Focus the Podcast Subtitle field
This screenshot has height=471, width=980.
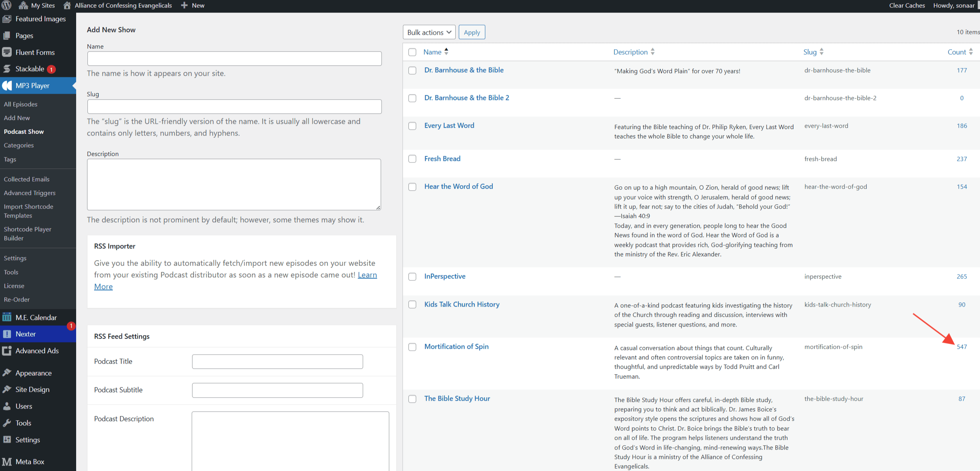point(277,390)
